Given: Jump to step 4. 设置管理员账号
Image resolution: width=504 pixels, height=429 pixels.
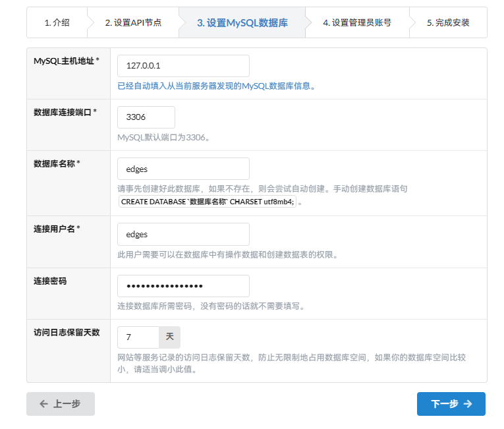Looking at the screenshot, I should click(356, 22).
